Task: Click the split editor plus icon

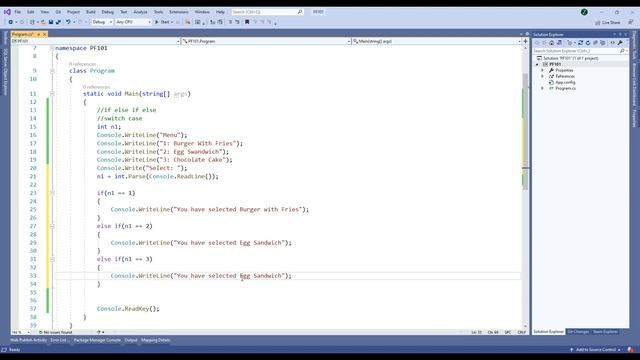Action: click(x=525, y=41)
